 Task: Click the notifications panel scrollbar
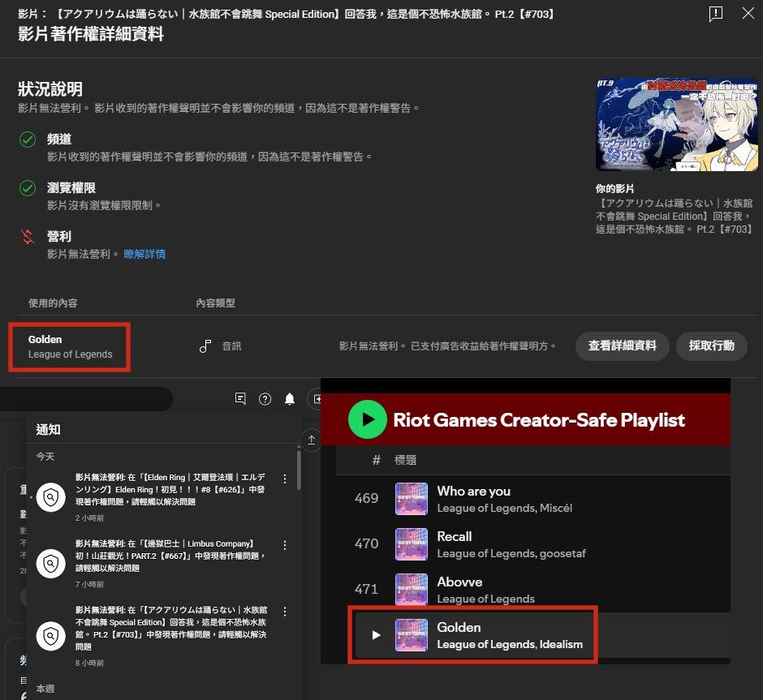click(x=299, y=470)
